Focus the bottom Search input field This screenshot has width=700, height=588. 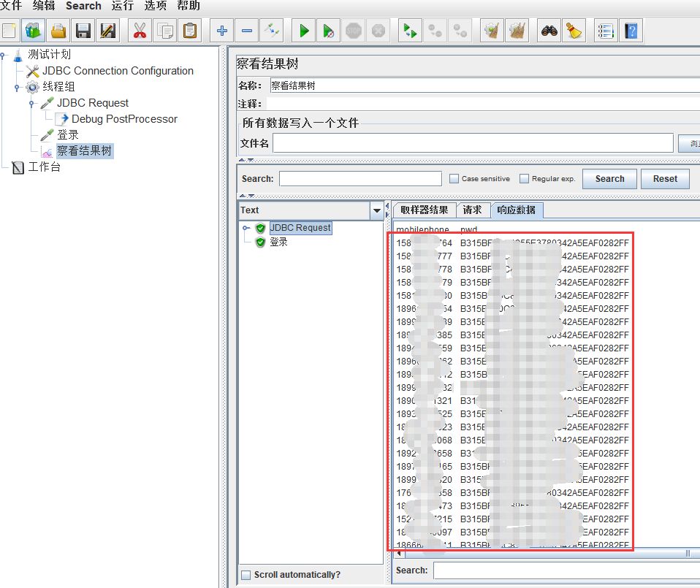tap(566, 570)
